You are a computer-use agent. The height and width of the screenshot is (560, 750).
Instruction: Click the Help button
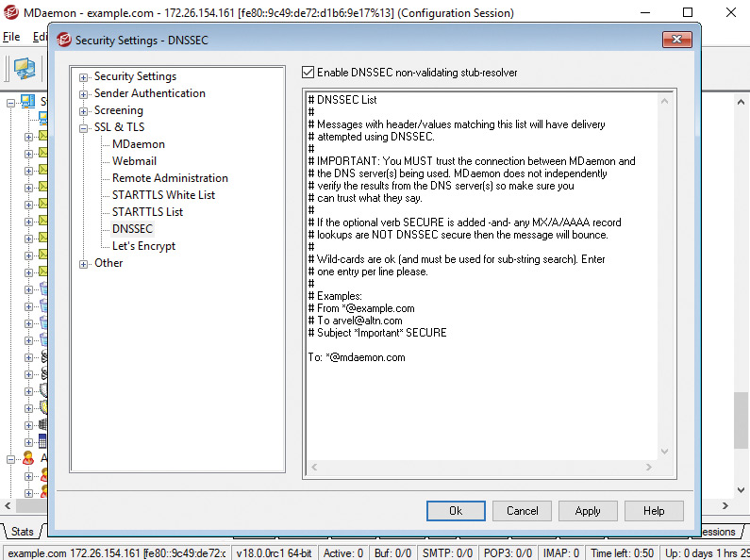point(654,511)
